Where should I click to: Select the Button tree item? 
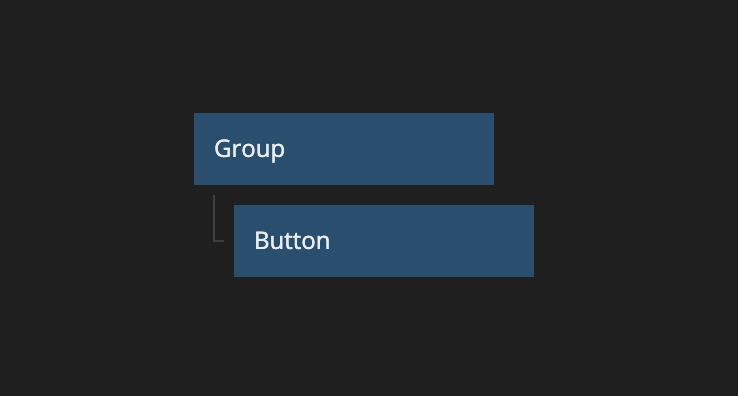pyautogui.click(x=384, y=241)
